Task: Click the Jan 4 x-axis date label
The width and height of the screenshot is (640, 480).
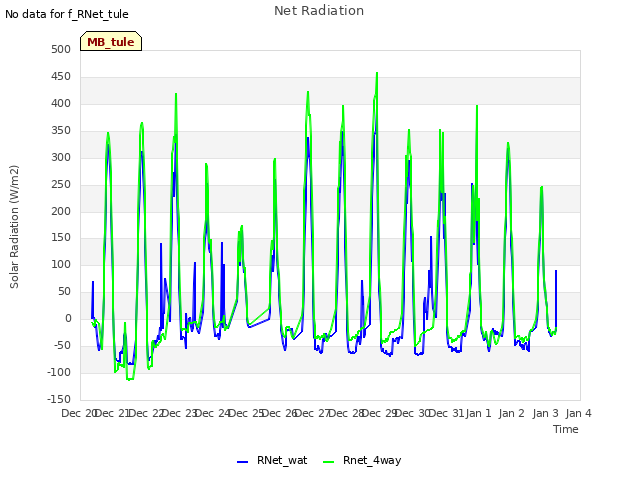Action: (578, 413)
